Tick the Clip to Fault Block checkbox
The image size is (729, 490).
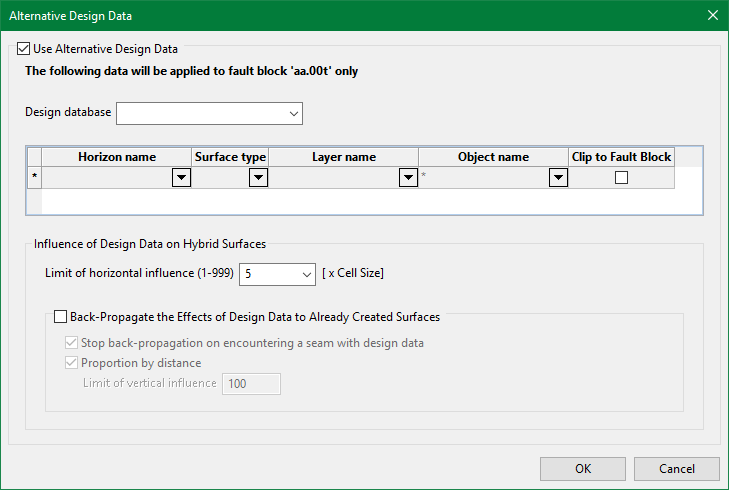click(621, 178)
